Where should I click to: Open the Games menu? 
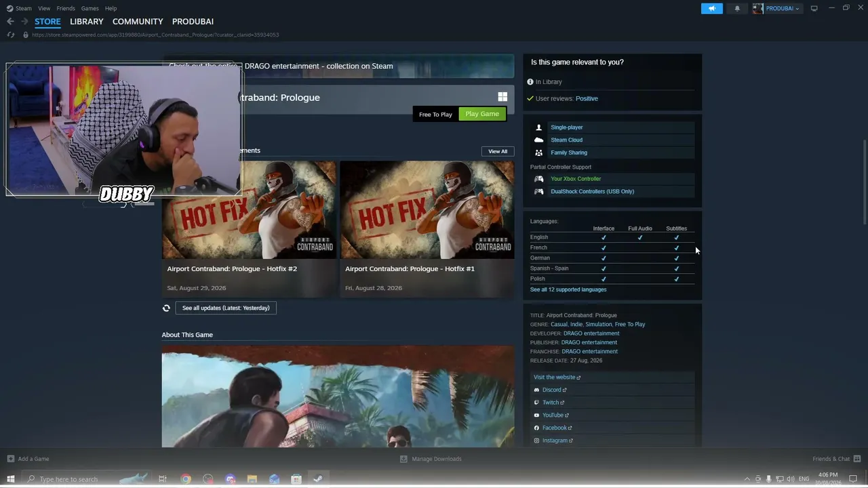pos(90,8)
